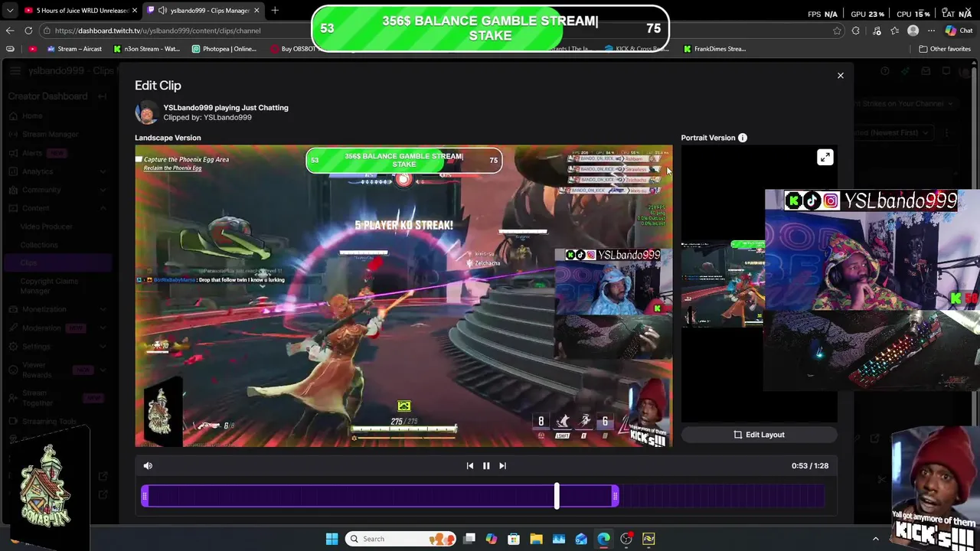Open n3on Stream bookmark
The width and height of the screenshot is (980, 551).
(x=147, y=49)
